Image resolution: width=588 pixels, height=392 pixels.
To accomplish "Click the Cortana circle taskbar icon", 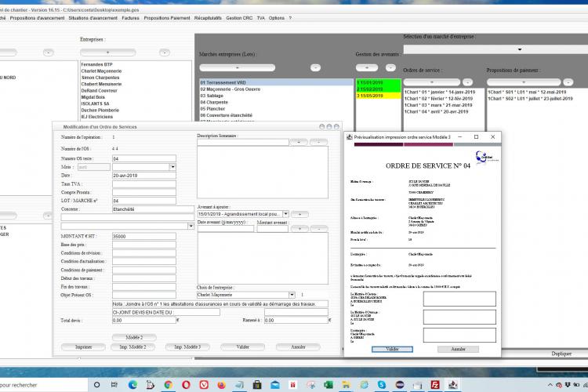I will [96, 384].
